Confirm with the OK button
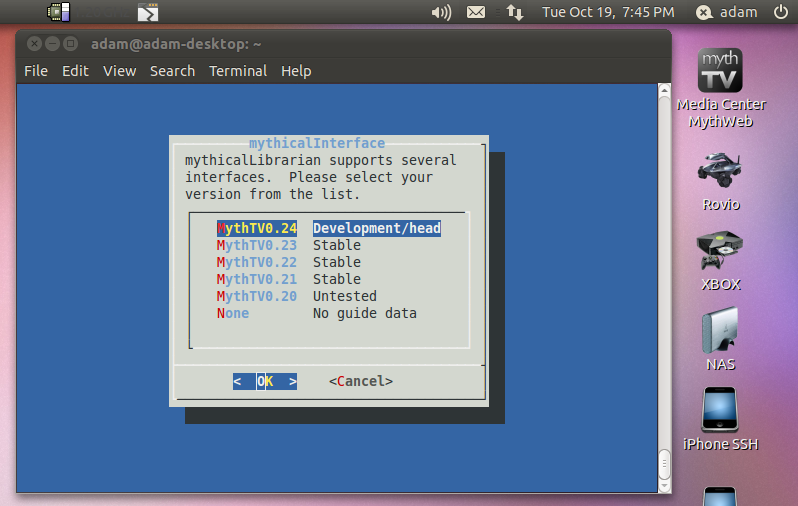The width and height of the screenshot is (798, 506). tap(265, 381)
